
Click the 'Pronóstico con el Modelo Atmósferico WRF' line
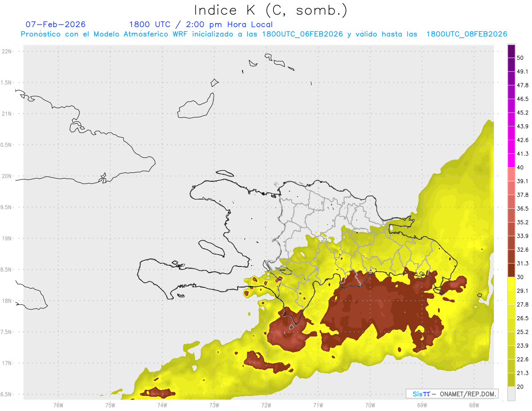coord(264,34)
